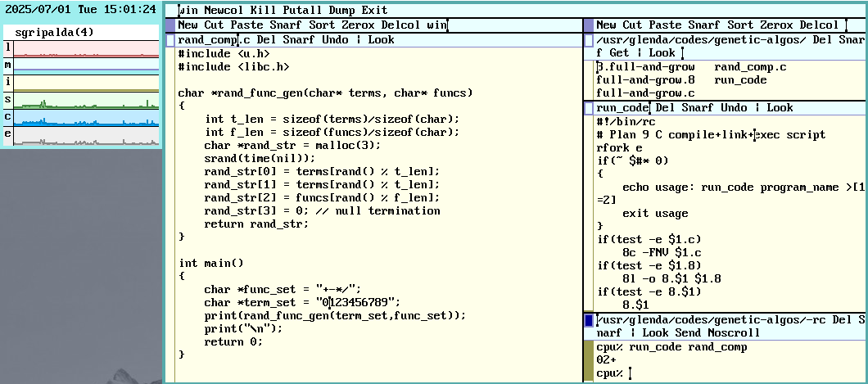The width and height of the screenshot is (868, 384).
Task: Click the left column's purple layout handle
Action: tap(170, 25)
